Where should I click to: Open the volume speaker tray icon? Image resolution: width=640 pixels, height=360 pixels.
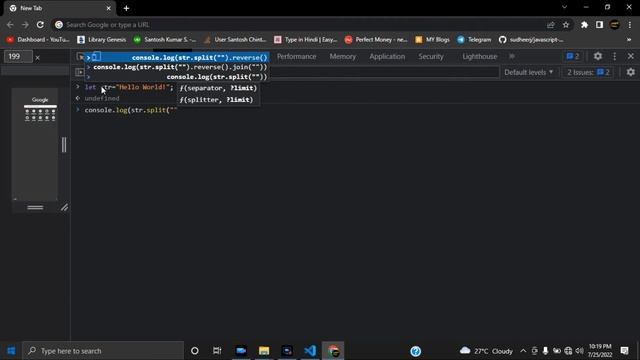pos(579,351)
